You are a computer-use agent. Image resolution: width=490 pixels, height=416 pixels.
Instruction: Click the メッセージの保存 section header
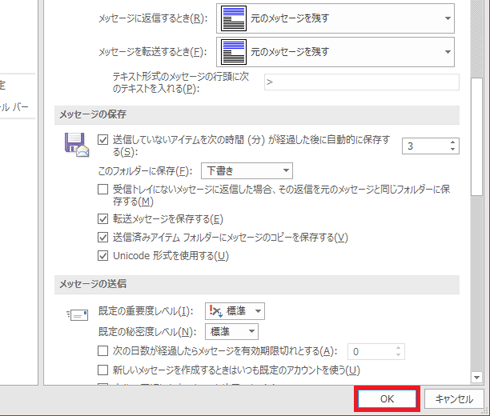(x=257, y=115)
